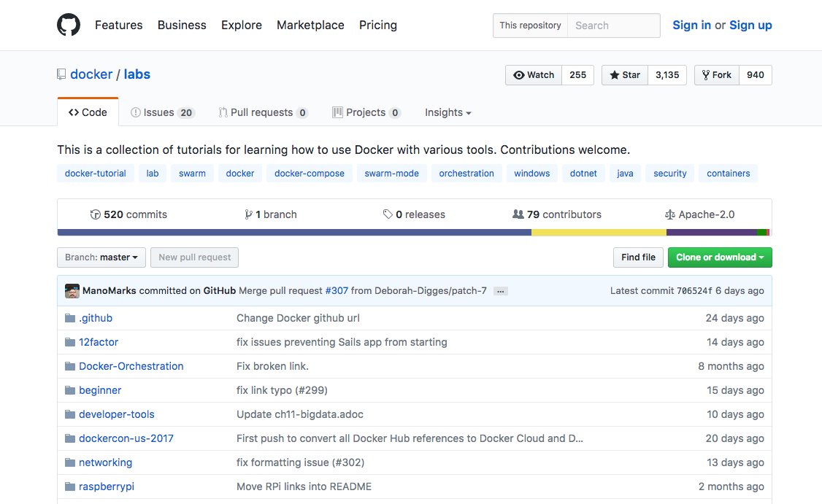Open Clone or download dropdown
Image resolution: width=822 pixels, height=504 pixels.
coord(720,257)
